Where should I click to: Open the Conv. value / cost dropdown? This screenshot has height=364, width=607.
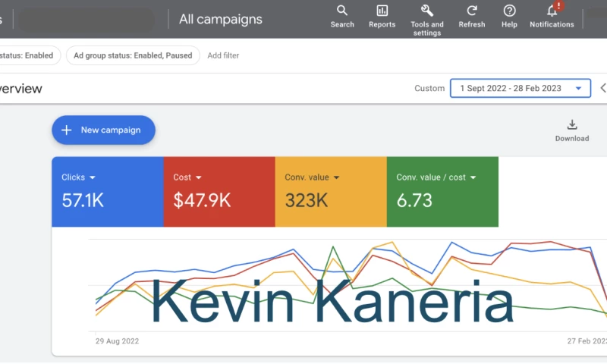(473, 177)
